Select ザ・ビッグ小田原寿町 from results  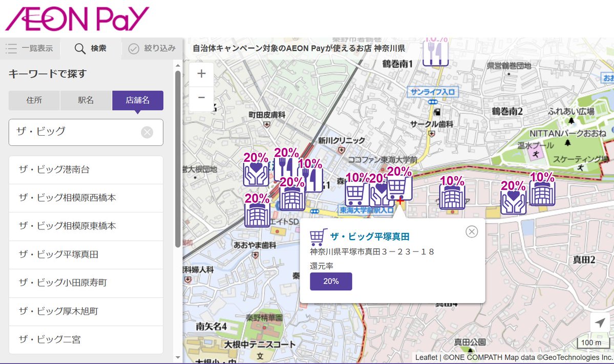click(86, 283)
